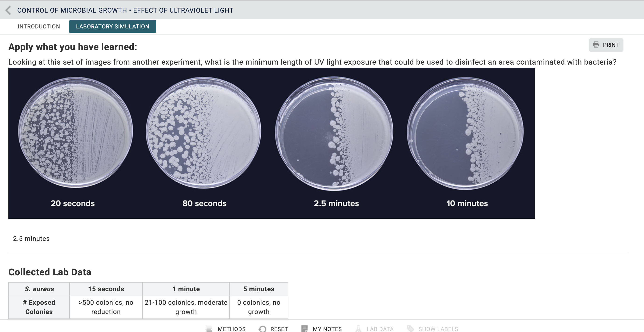Click the '21-100 colonies, moderate growth' cell
The height and width of the screenshot is (332, 644).
click(x=186, y=307)
